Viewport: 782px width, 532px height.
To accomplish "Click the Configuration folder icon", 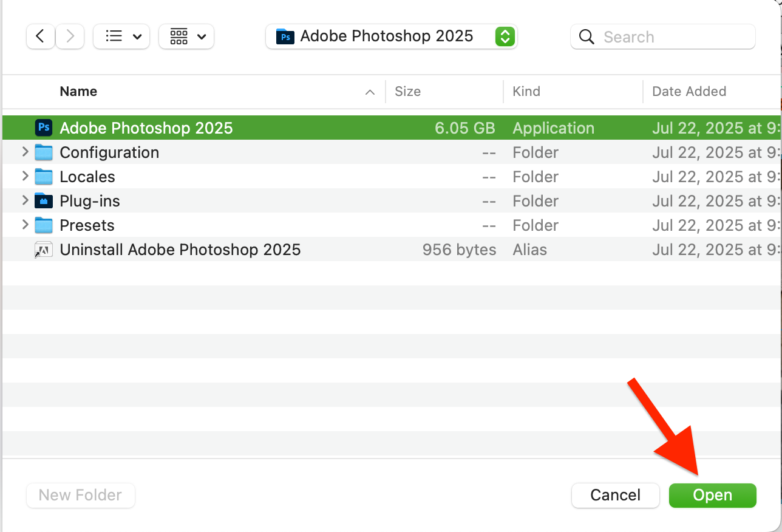I will (x=44, y=152).
